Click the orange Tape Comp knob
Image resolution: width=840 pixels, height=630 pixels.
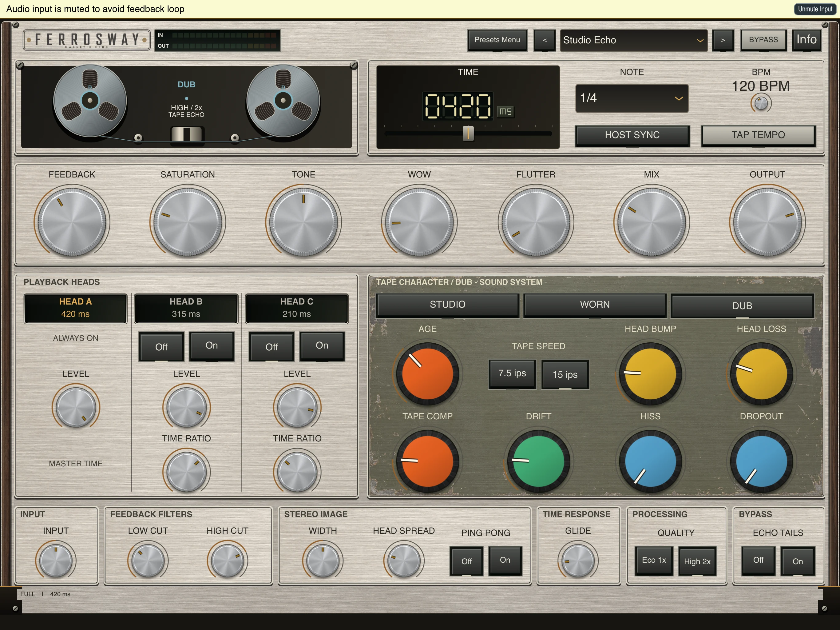[427, 461]
